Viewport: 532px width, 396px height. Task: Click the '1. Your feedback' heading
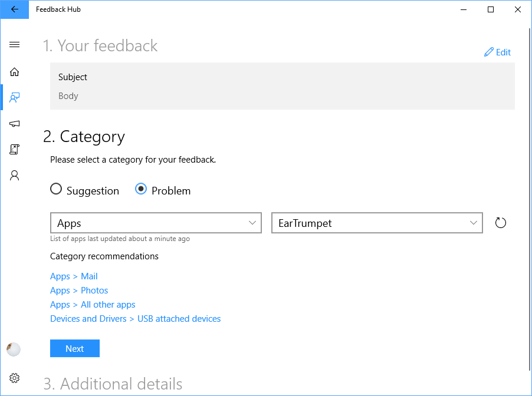click(100, 46)
